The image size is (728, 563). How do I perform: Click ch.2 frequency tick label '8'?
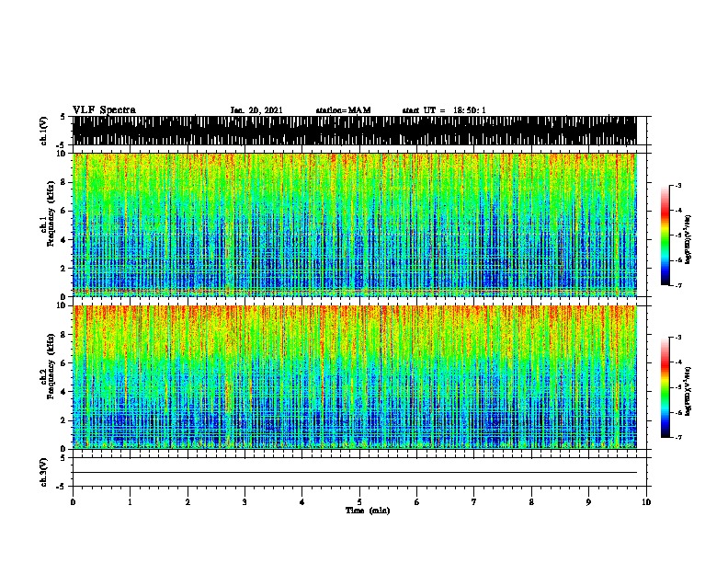(63, 335)
